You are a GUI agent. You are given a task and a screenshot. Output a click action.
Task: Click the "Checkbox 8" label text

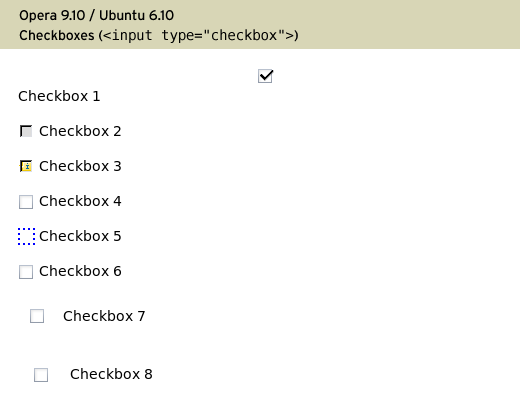tap(111, 374)
